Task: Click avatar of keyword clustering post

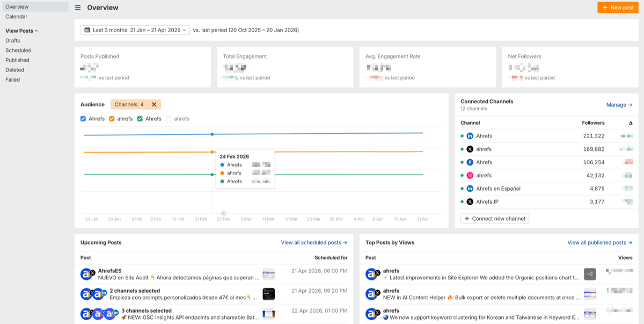Action: 372,314
